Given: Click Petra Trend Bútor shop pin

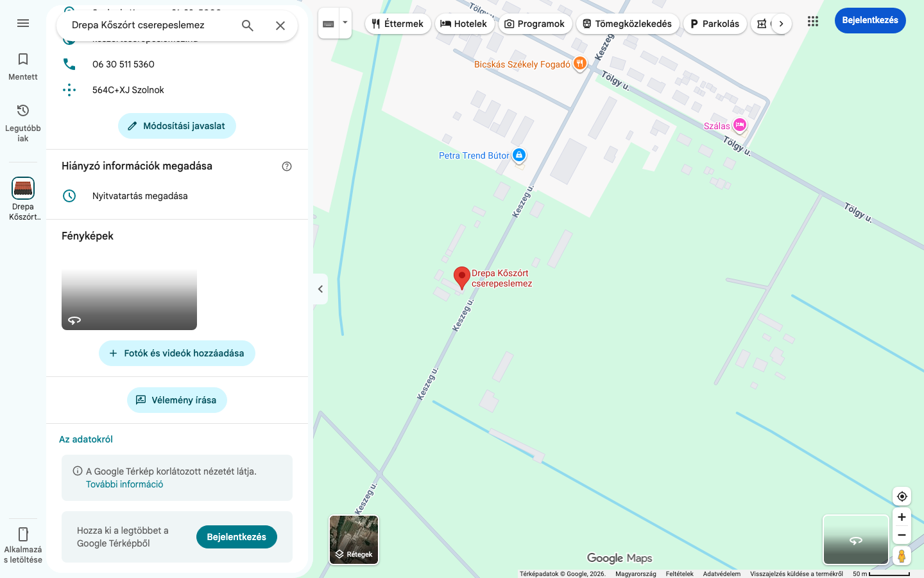Looking at the screenshot, I should pos(519,155).
